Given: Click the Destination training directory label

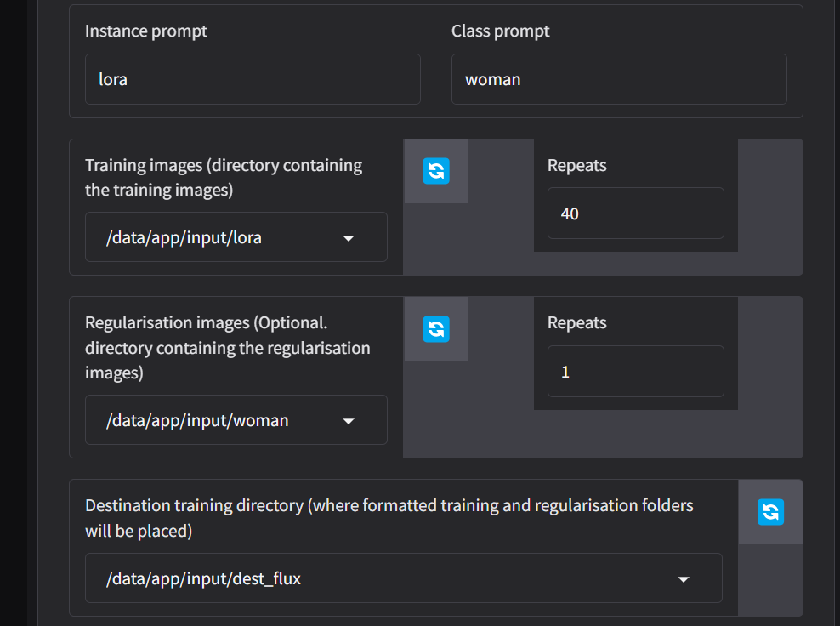Looking at the screenshot, I should [389, 517].
